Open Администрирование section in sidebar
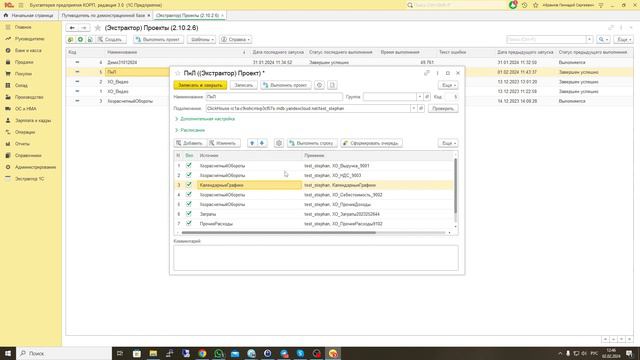Image resolution: width=640 pixels, height=360 pixels. click(35, 167)
